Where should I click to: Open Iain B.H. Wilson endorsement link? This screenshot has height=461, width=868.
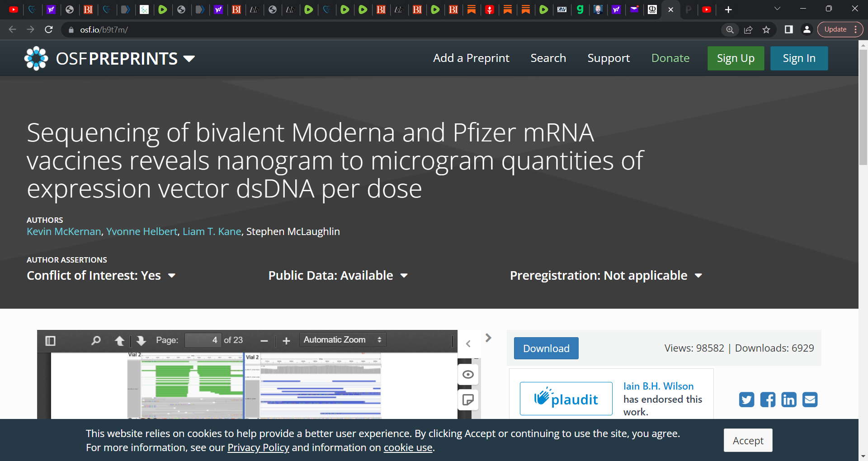[x=658, y=386]
